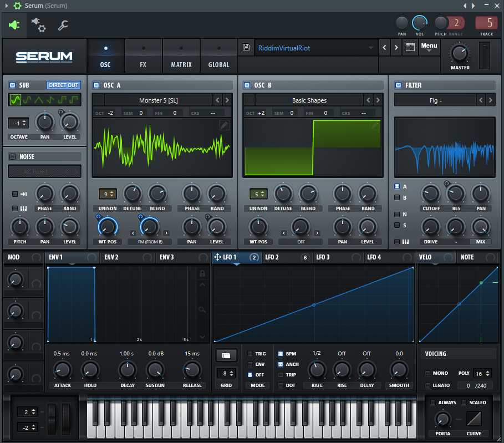Toggle the LFO BPM sync checkbox

(281, 354)
